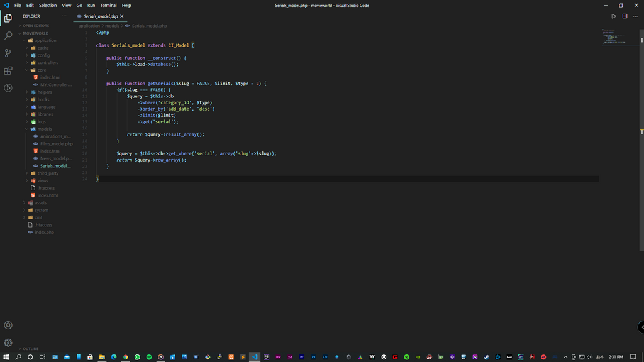Open Windows taskbar search
Image resolution: width=644 pixels, height=362 pixels.
[x=18, y=357]
